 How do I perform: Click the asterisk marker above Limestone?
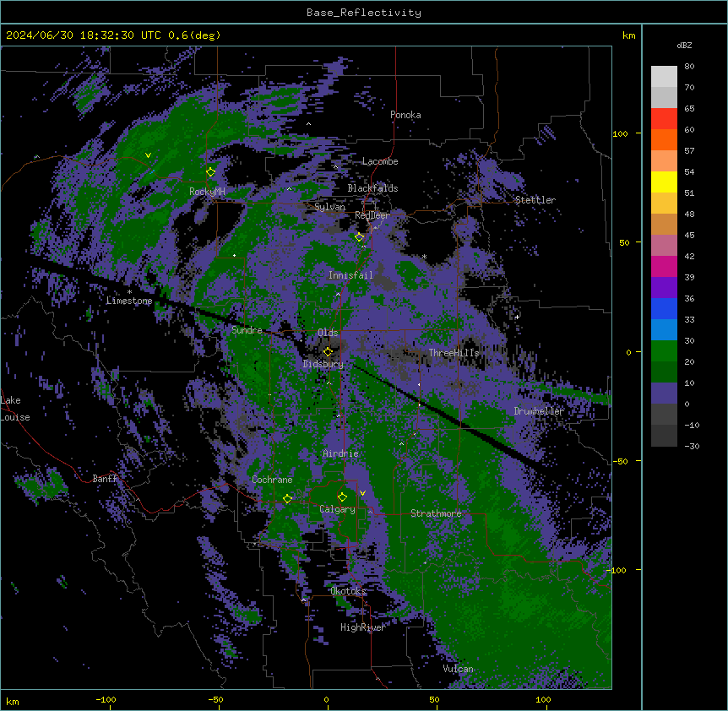click(129, 292)
